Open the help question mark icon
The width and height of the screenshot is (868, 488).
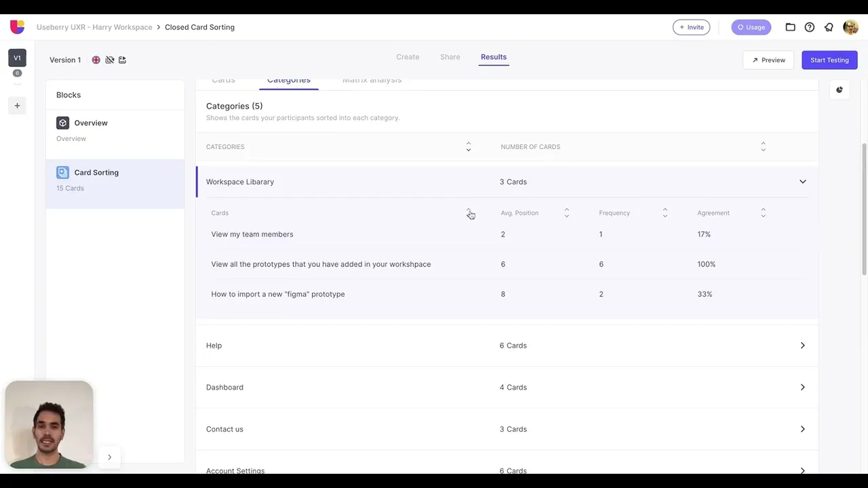coord(809,27)
